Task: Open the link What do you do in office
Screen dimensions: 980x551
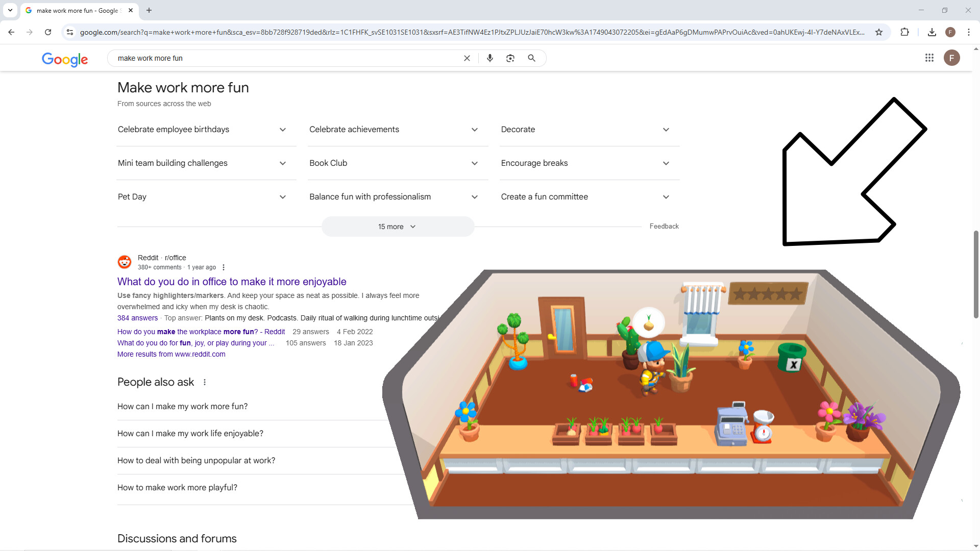Action: coord(232,281)
